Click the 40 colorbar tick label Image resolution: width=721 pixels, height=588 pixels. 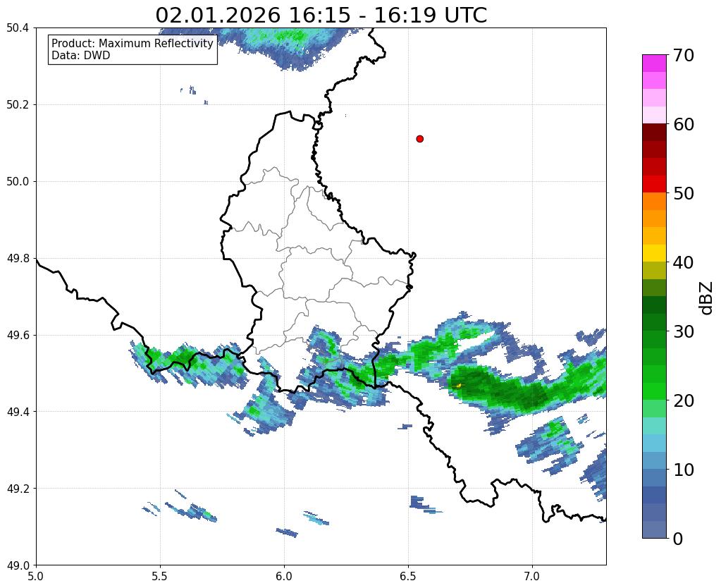[x=684, y=262]
